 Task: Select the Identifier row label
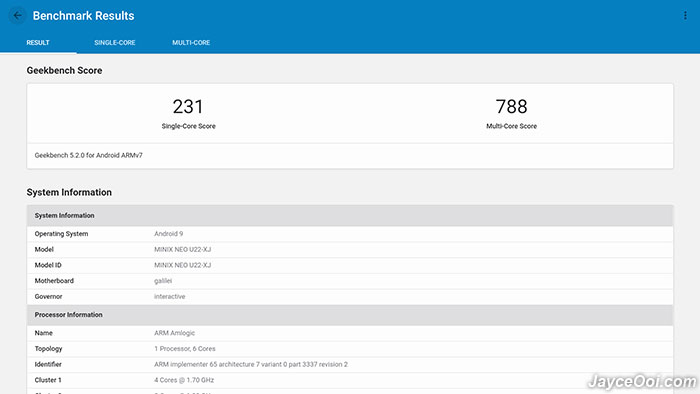click(48, 364)
